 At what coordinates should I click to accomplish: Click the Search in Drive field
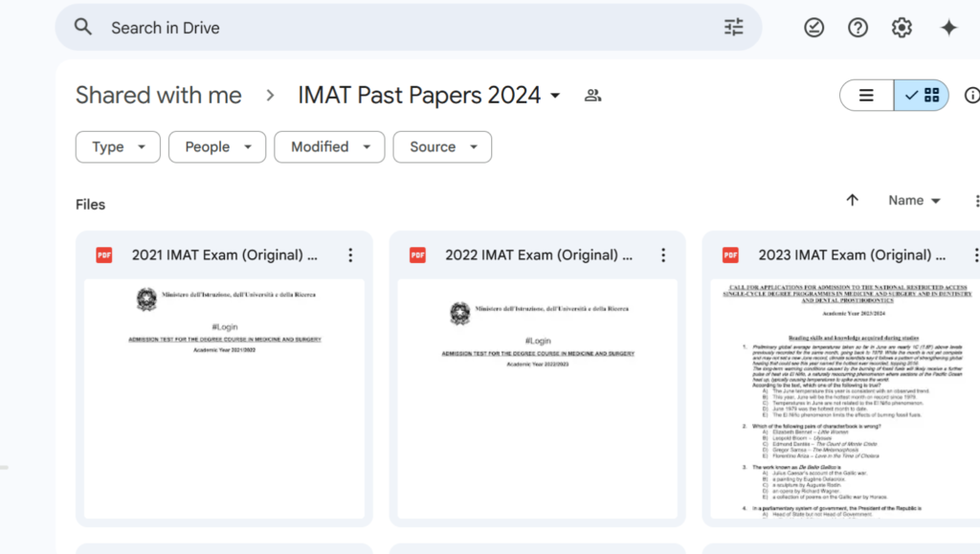pos(409,28)
